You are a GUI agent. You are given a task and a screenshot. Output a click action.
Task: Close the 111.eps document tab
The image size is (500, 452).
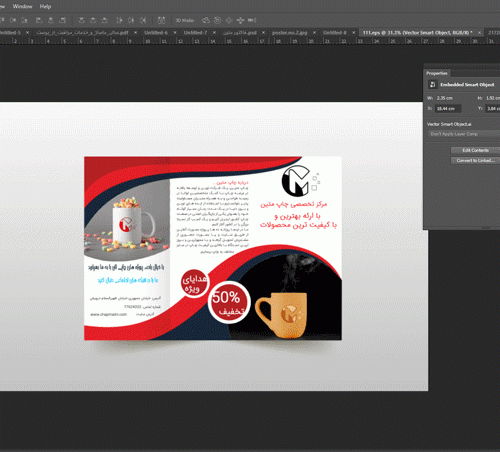coord(479,33)
